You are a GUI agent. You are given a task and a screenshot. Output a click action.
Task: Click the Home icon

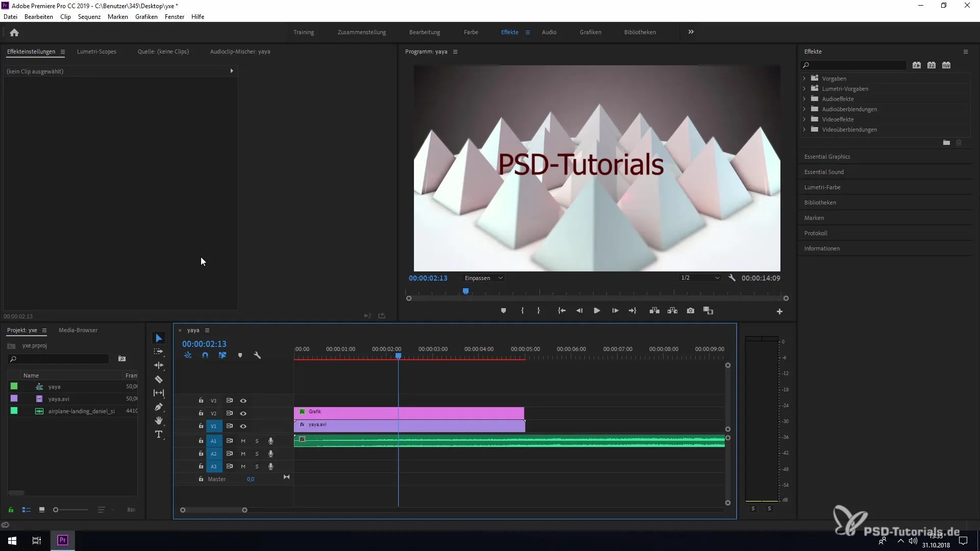14,32
